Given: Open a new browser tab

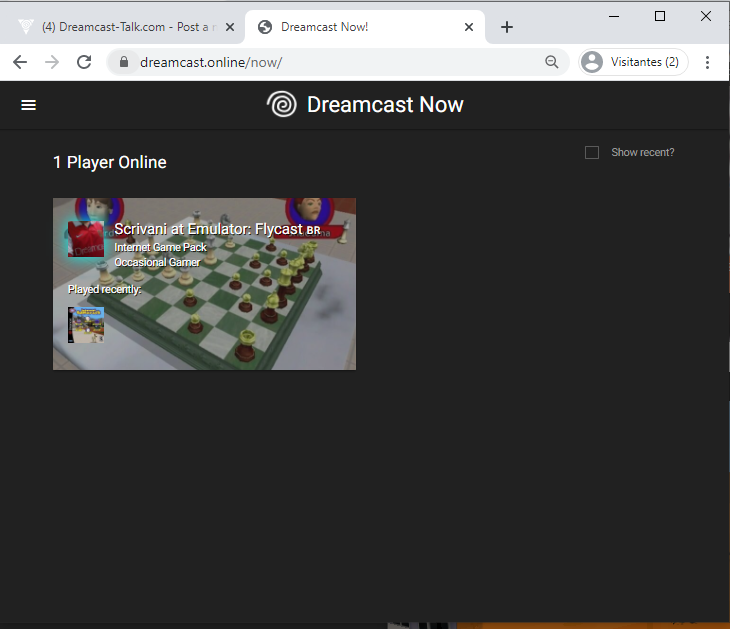Looking at the screenshot, I should point(507,27).
